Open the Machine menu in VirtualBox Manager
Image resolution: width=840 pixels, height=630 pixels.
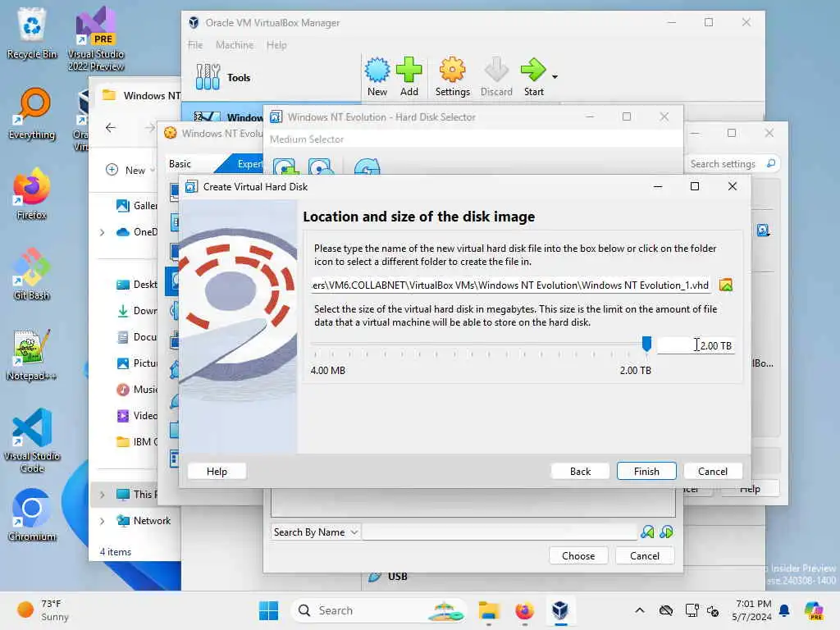[x=235, y=45]
